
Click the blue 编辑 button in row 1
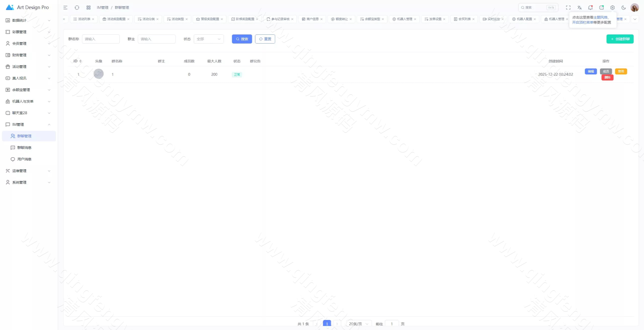pyautogui.click(x=591, y=71)
